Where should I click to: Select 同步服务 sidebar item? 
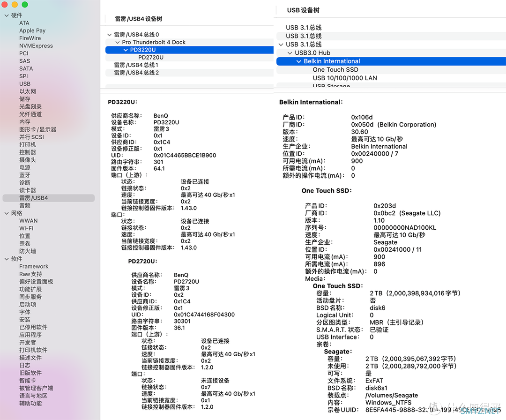pos(30,297)
